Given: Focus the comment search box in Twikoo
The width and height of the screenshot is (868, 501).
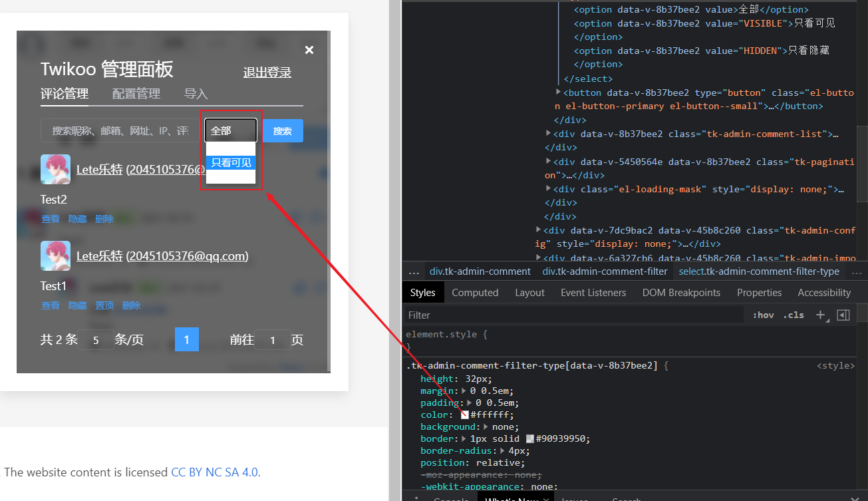Looking at the screenshot, I should [120, 131].
